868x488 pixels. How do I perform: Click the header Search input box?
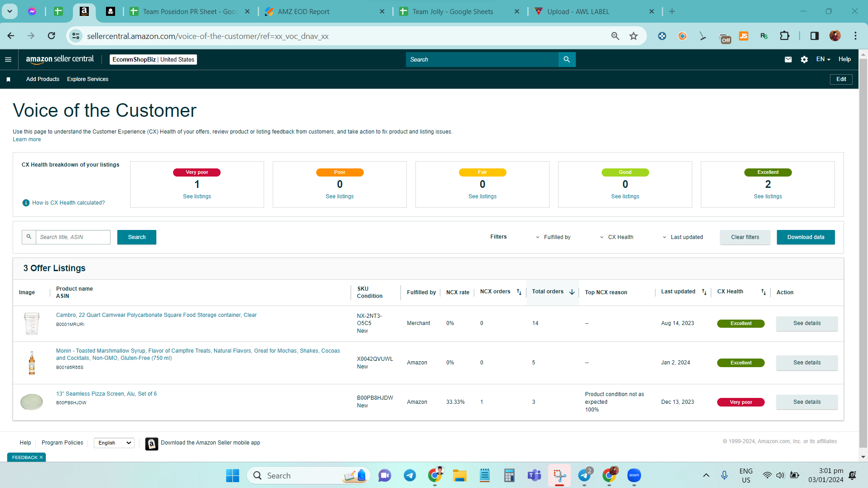pyautogui.click(x=482, y=59)
